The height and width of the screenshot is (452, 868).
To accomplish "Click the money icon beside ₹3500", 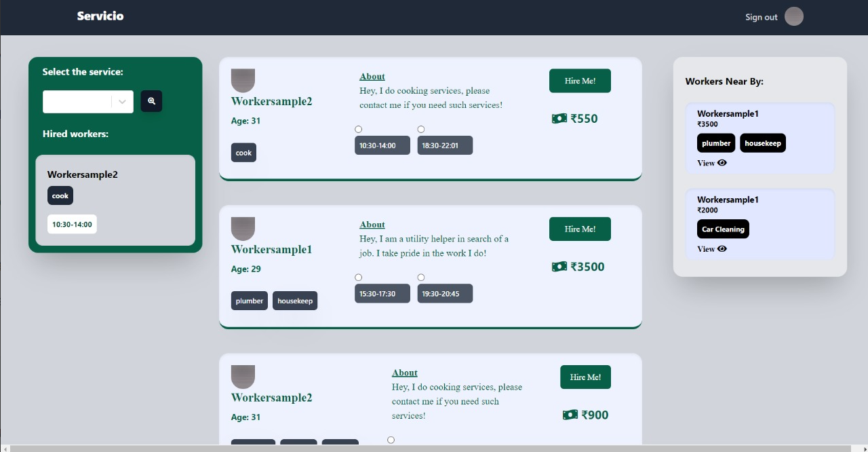I will pos(559,267).
